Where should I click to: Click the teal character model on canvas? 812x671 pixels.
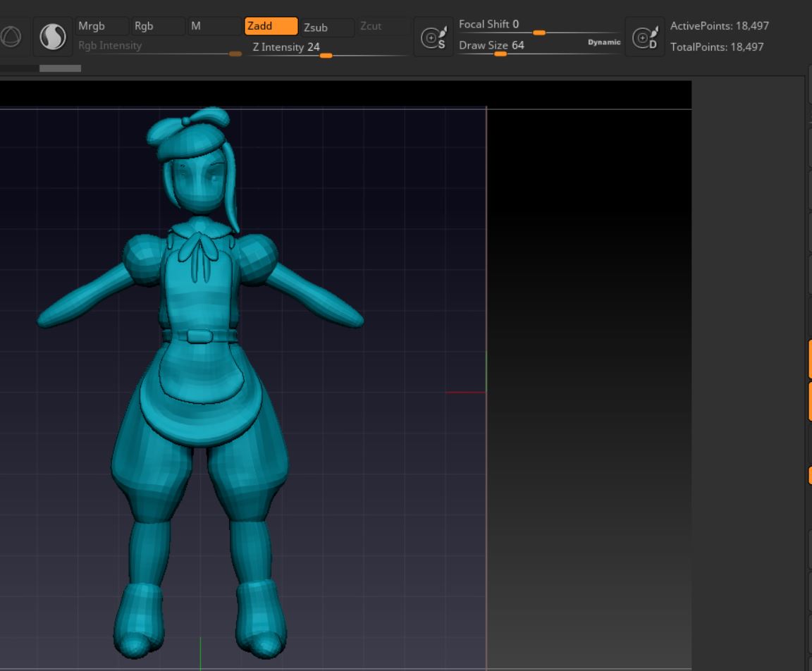pos(200,383)
